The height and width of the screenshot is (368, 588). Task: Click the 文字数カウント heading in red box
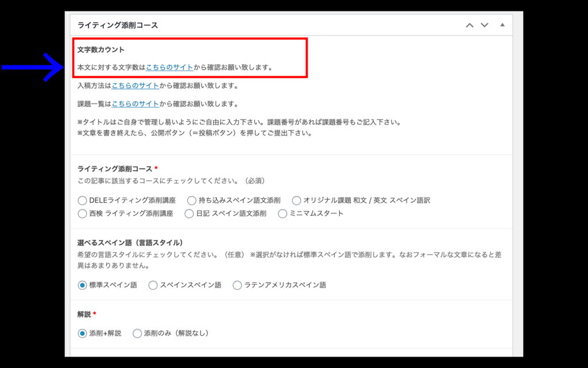tap(101, 50)
